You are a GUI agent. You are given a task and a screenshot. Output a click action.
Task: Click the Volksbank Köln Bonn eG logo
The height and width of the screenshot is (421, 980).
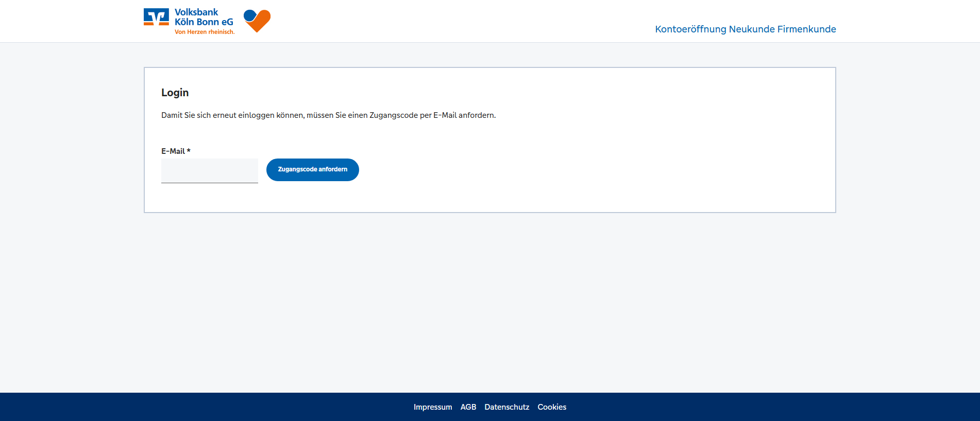pos(189,21)
